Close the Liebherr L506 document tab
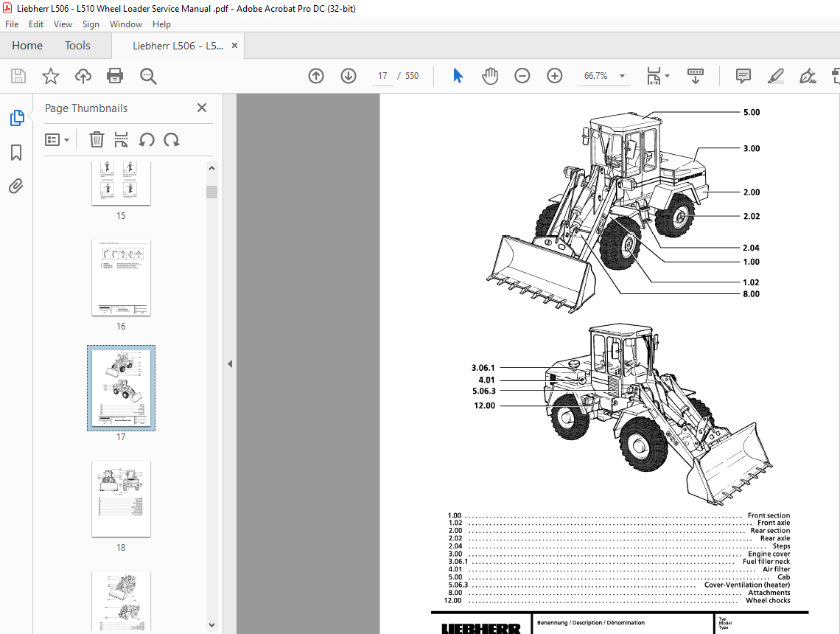Screen dimensions: 840x634 point(234,46)
